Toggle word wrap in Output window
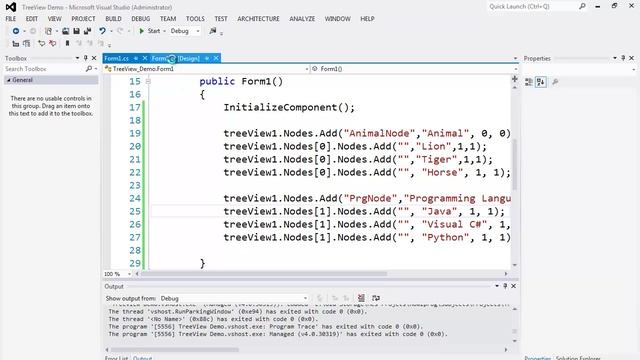Image resolution: width=640 pixels, height=360 pixels. (x=376, y=298)
